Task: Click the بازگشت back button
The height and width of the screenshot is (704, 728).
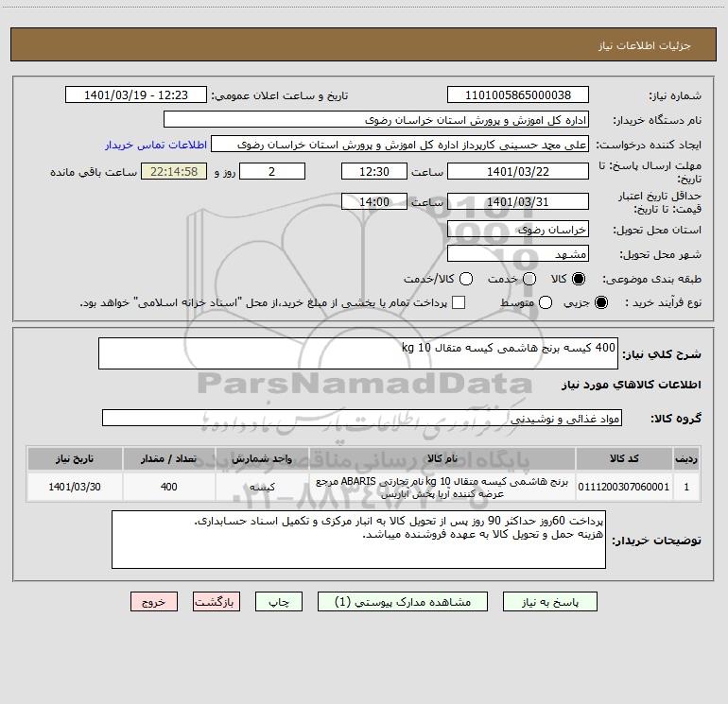Action: pyautogui.click(x=217, y=602)
